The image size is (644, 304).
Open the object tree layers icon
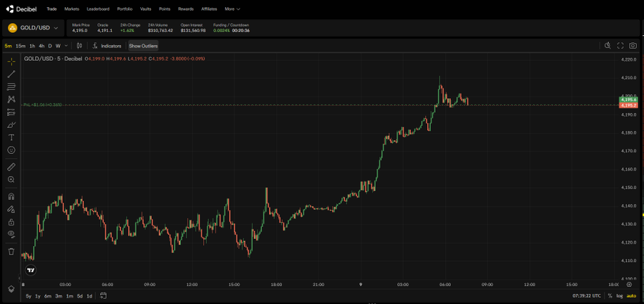[x=11, y=288]
